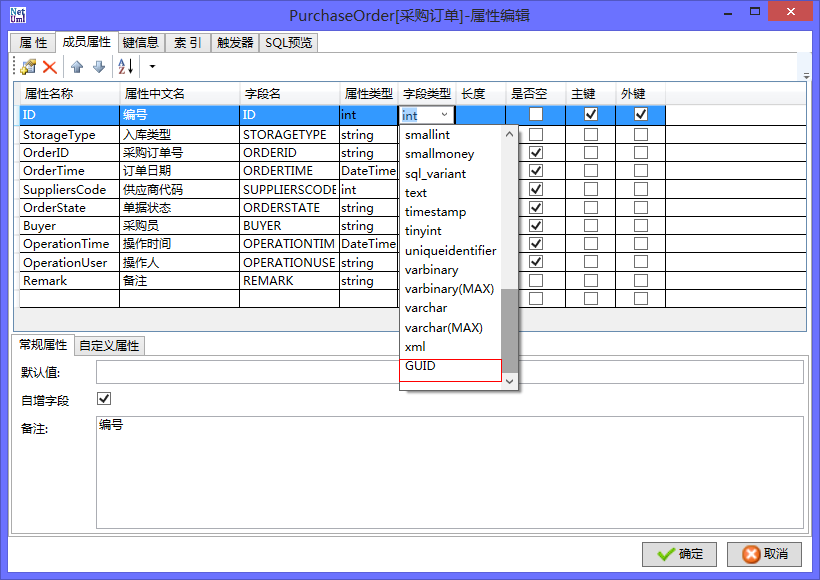Click the move down arrow icon
The image size is (820, 580).
(x=98, y=67)
